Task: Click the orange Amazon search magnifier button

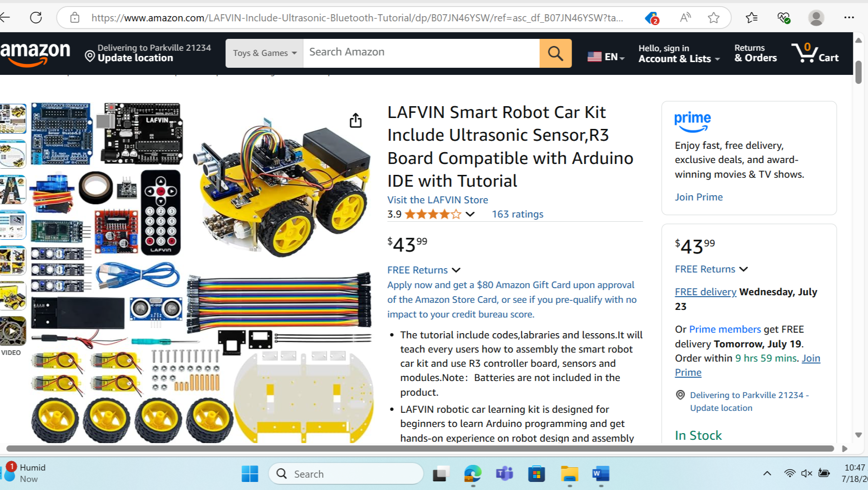Action: (x=555, y=53)
